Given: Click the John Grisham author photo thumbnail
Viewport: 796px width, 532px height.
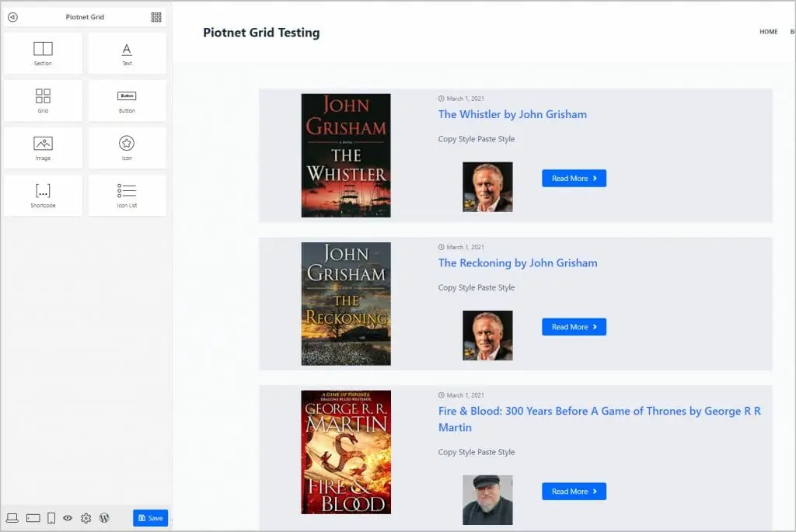Looking at the screenshot, I should click(x=487, y=187).
